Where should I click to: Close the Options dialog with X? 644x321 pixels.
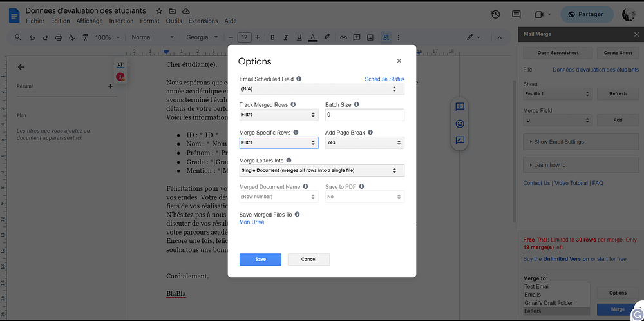(x=399, y=61)
